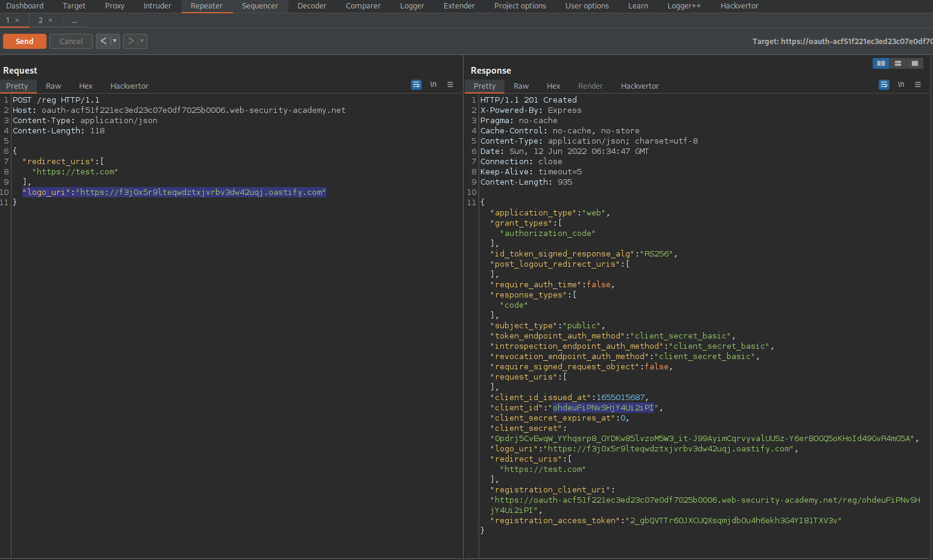Click the Host header line in request
The height and width of the screenshot is (560, 933).
pyautogui.click(x=179, y=110)
